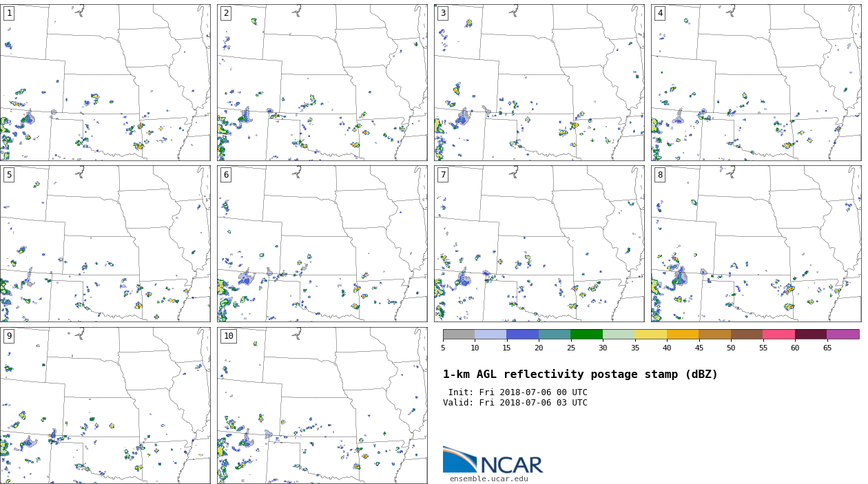Click the NCAR logo
This screenshot has width=868, height=484.
tap(492, 461)
